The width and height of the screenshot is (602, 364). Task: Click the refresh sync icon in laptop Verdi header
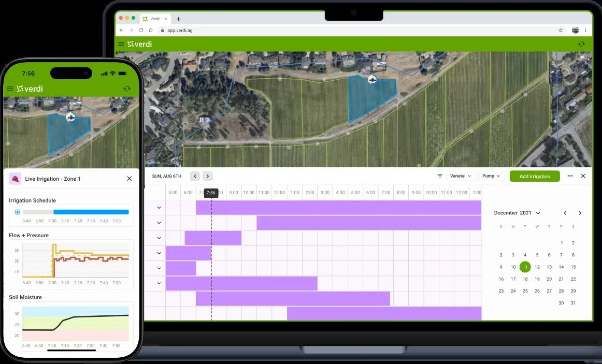point(581,44)
